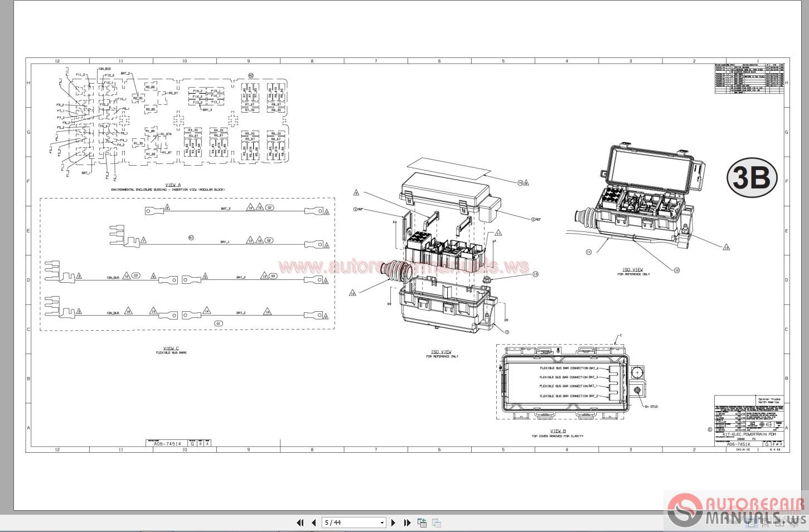This screenshot has height=532, width=809.
Task: Click the 'F12_2' fuse label
Action: click(109, 75)
